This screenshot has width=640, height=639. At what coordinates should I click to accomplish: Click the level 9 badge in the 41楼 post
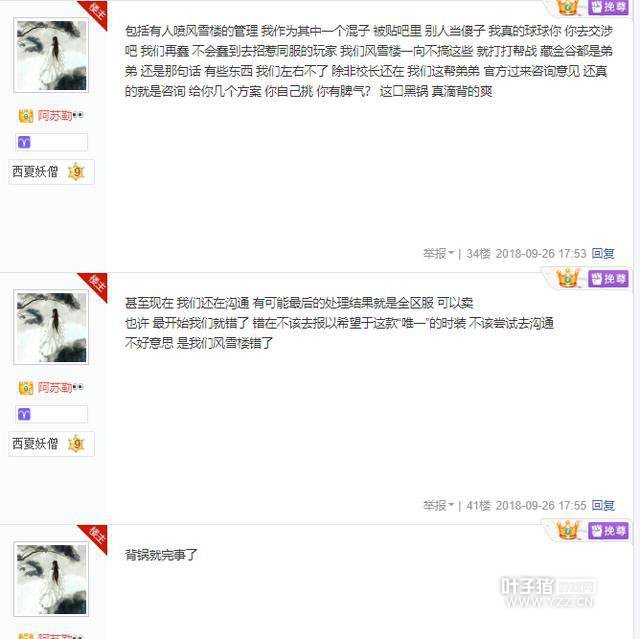76,444
